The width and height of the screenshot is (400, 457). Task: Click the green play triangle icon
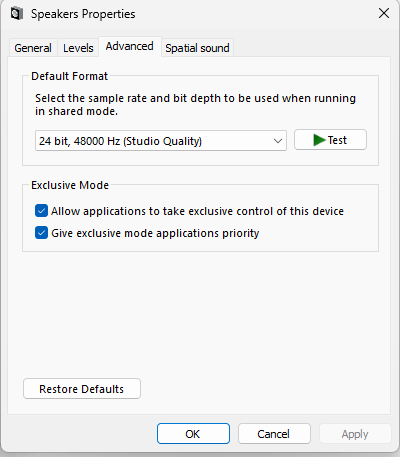coord(319,140)
